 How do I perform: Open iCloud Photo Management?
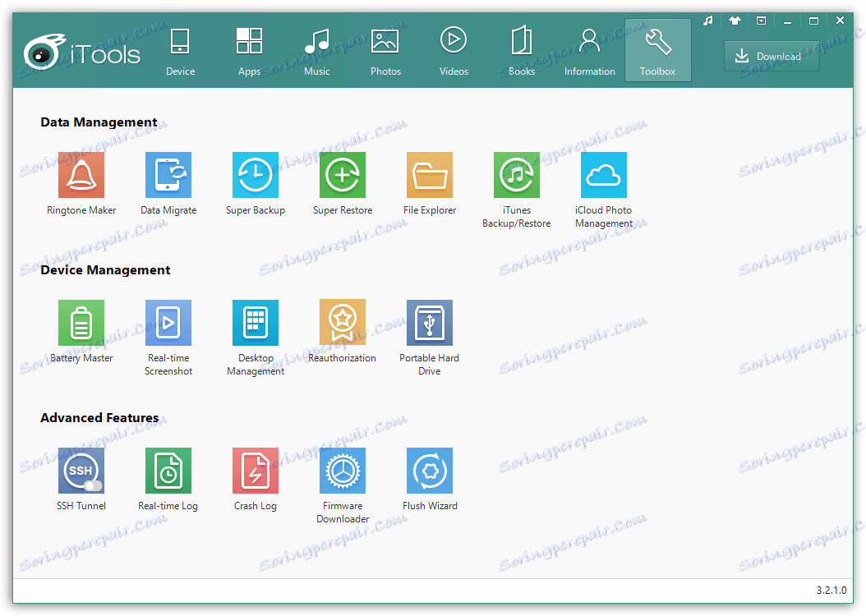(x=604, y=175)
